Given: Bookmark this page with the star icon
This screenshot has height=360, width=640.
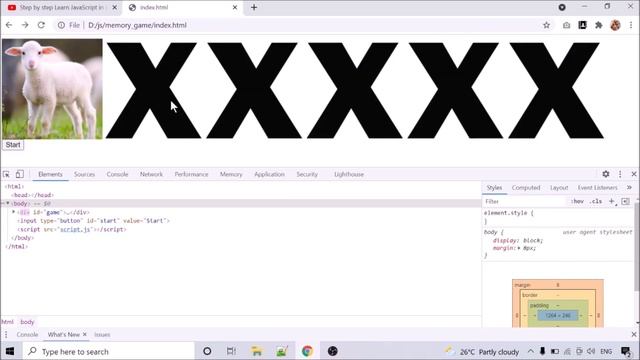Looking at the screenshot, I should [x=546, y=25].
